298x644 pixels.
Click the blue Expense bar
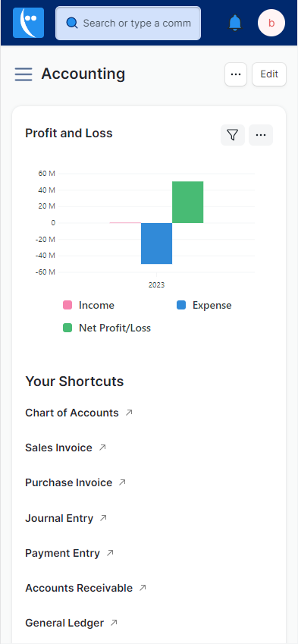pyautogui.click(x=156, y=243)
